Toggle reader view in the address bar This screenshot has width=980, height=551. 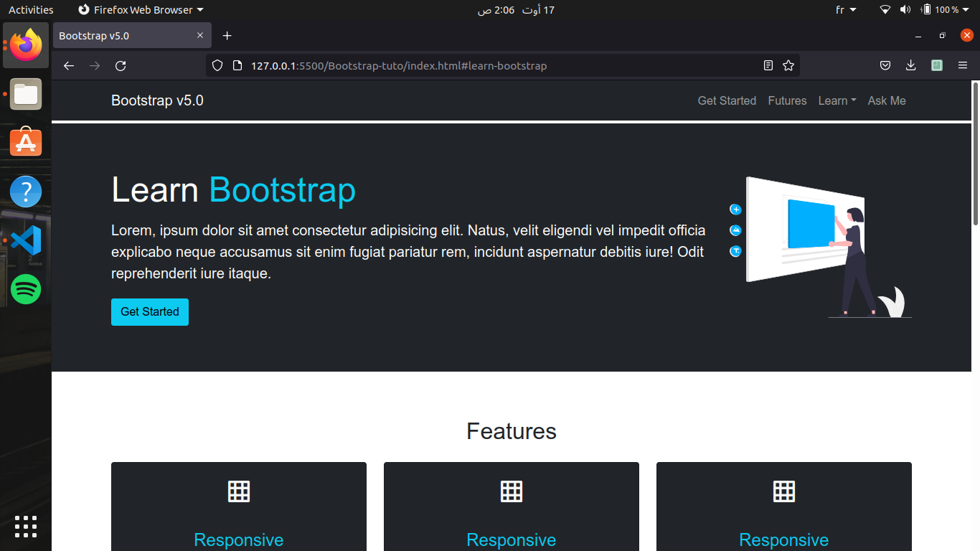pyautogui.click(x=768, y=66)
